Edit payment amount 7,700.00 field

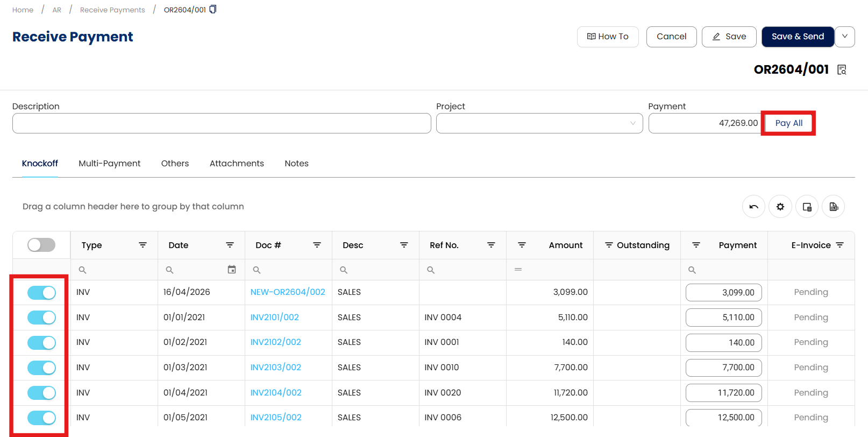[x=724, y=368]
